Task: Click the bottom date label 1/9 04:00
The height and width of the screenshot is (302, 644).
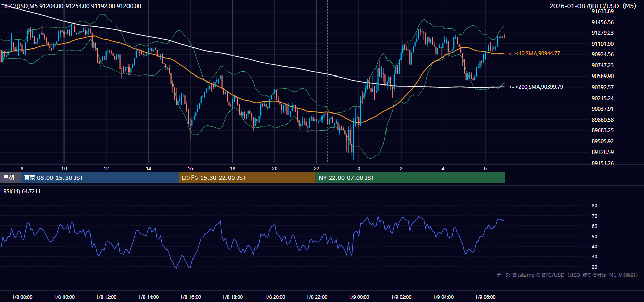Action: pos(443,297)
